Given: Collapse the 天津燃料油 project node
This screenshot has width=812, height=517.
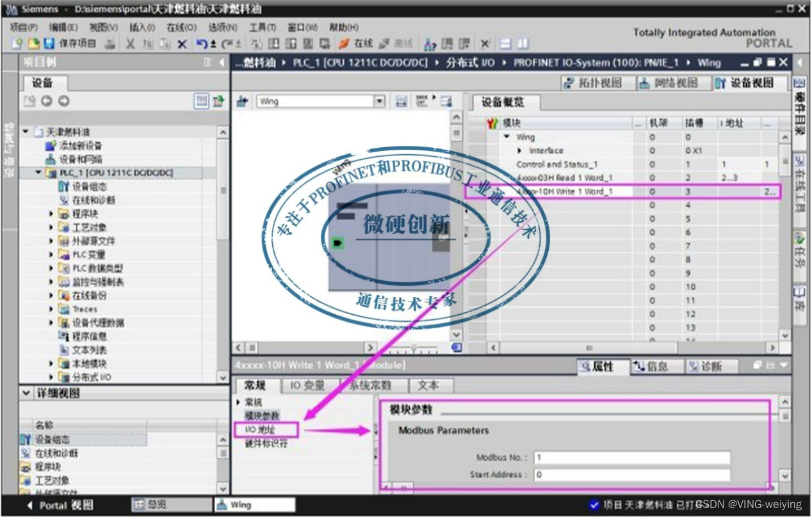Looking at the screenshot, I should 26,132.
